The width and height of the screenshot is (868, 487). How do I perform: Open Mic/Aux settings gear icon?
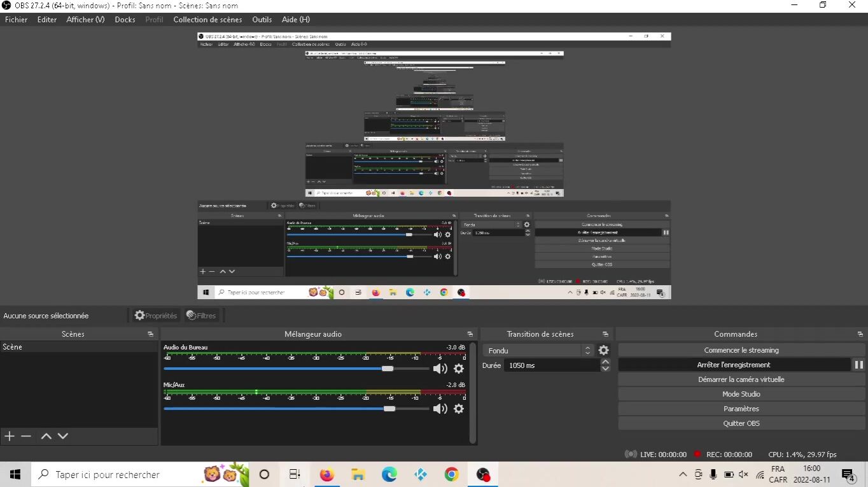point(459,409)
